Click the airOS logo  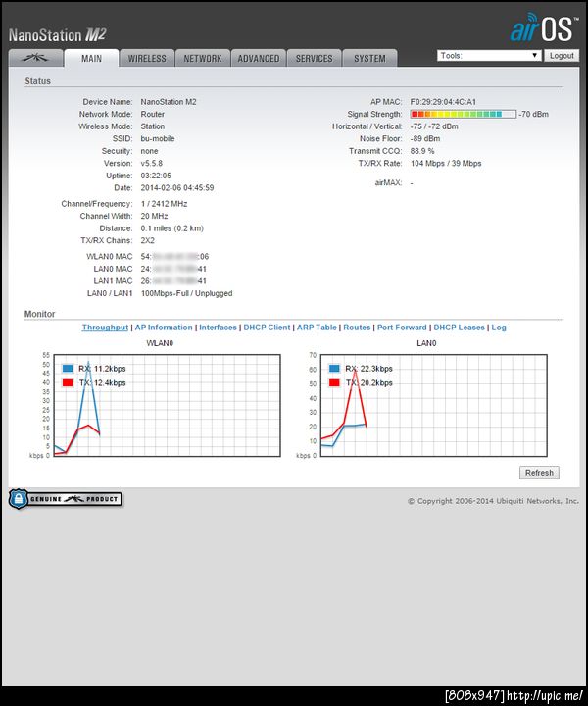(544, 27)
